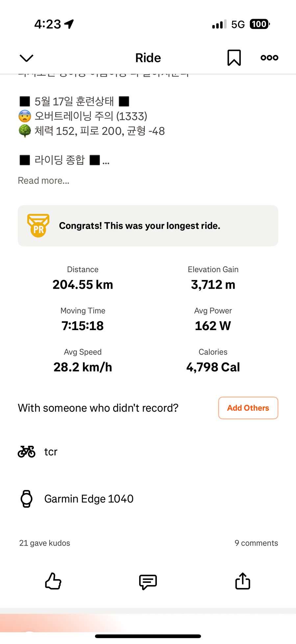Open the 9 comments link

click(256, 543)
